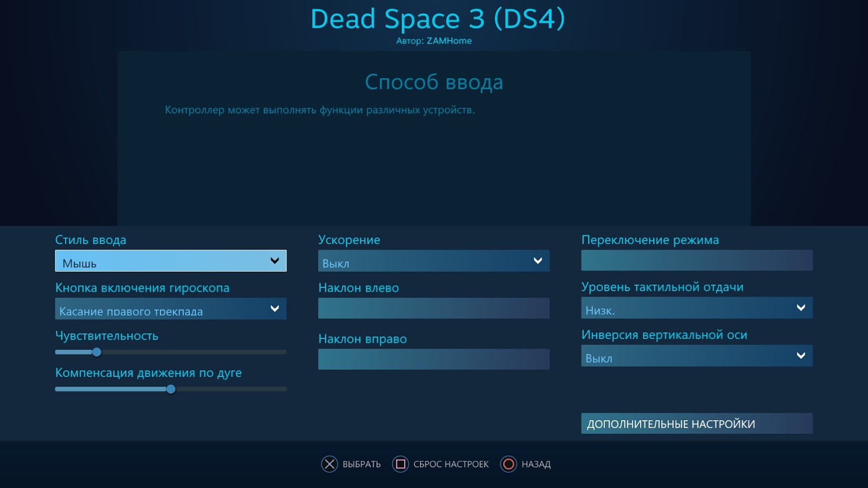Viewport: 868px width, 488px height.
Task: Click the square button icon for СБРОС НАСТРОЕК
Action: pos(400,464)
